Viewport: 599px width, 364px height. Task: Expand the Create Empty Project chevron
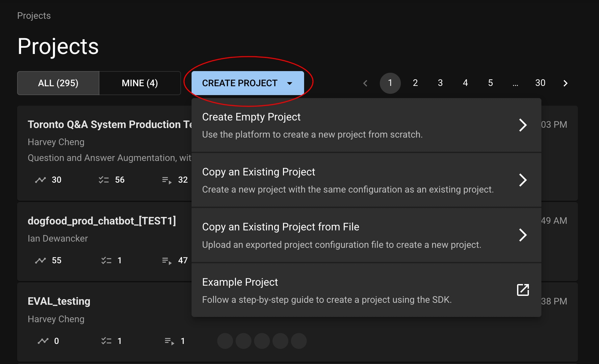(523, 125)
